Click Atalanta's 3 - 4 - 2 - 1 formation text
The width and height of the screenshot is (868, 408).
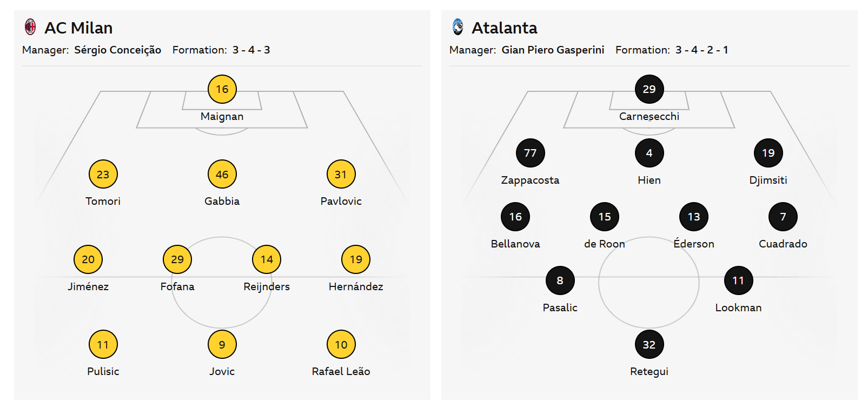pyautogui.click(x=701, y=50)
